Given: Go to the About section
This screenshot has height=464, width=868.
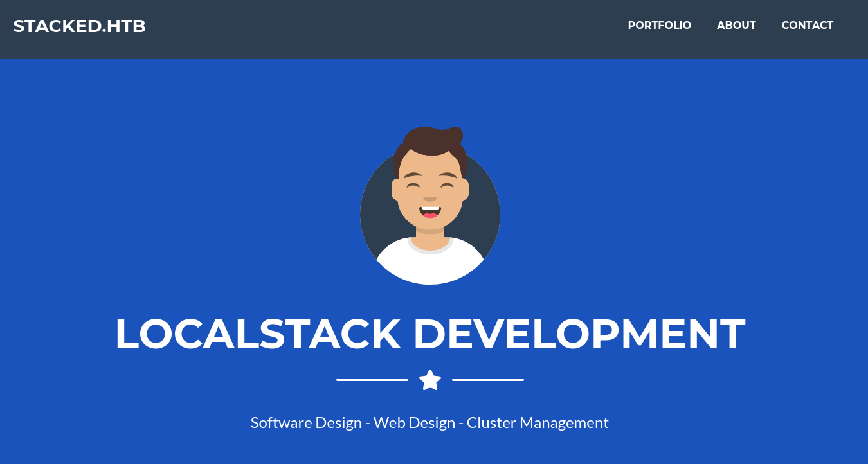Looking at the screenshot, I should pyautogui.click(x=736, y=25).
